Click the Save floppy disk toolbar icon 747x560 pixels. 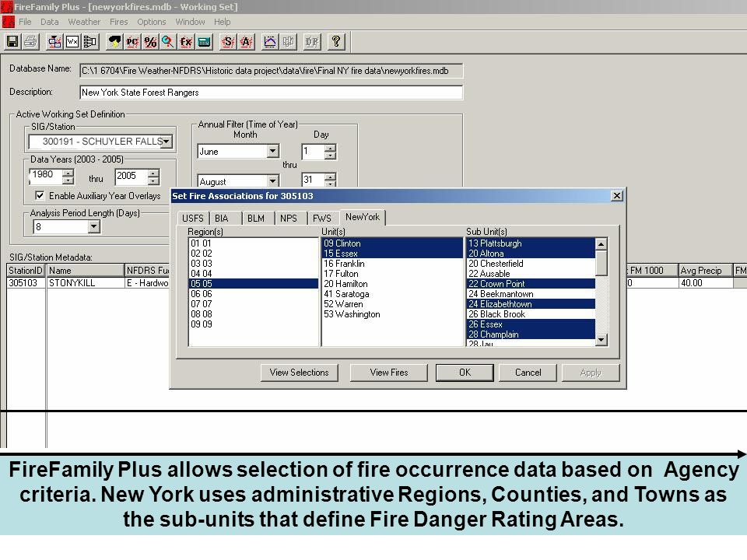(x=13, y=42)
